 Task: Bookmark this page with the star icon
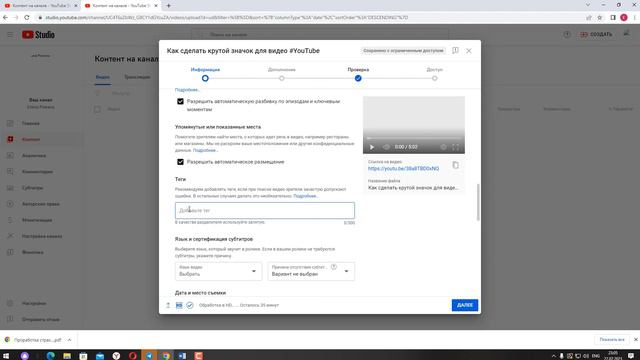tap(600, 18)
